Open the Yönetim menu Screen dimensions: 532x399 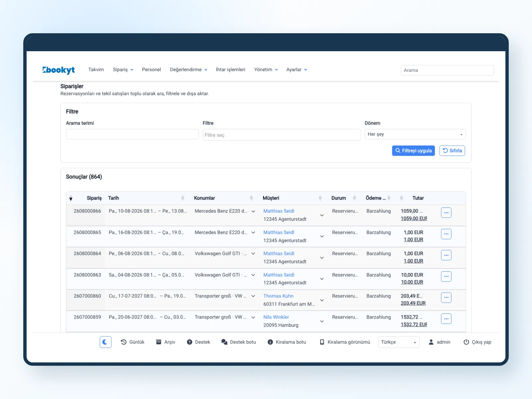pyautogui.click(x=266, y=69)
